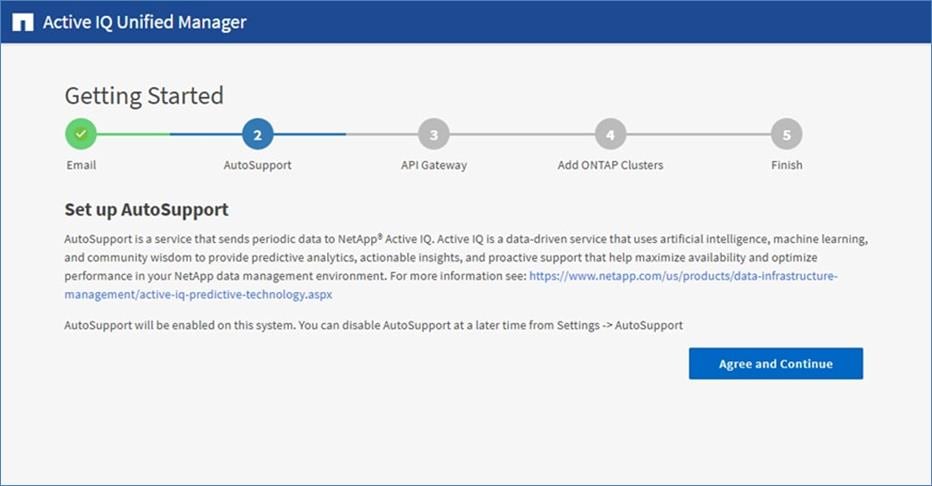932x486 pixels.
Task: Click the Email step label
Action: 81,165
